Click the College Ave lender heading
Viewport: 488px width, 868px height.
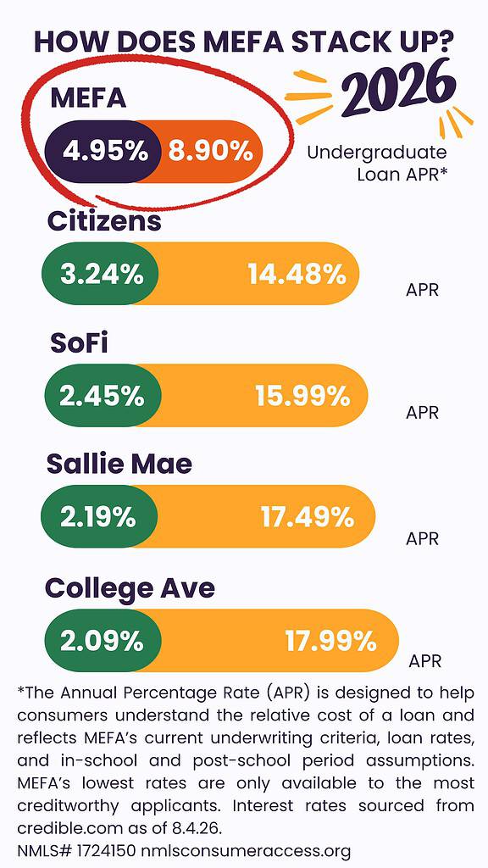(x=130, y=587)
